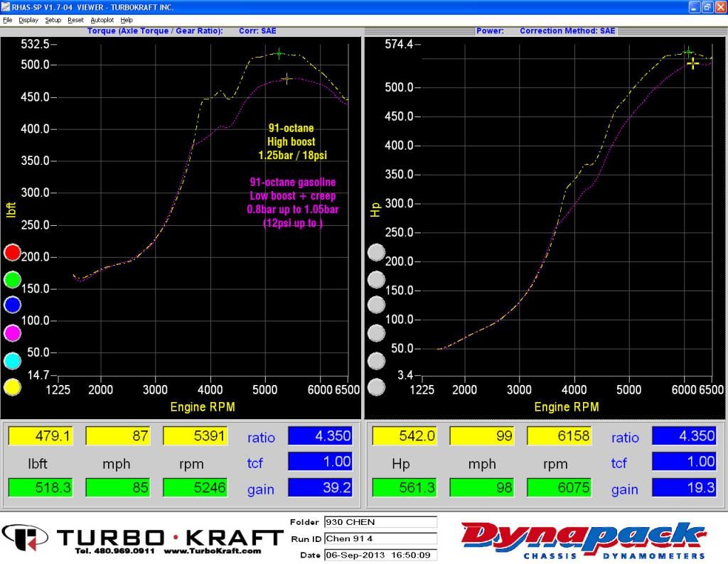Screen dimensions: 728x564
Task: Click bottom gray circle on Power graph
Action: pos(376,387)
